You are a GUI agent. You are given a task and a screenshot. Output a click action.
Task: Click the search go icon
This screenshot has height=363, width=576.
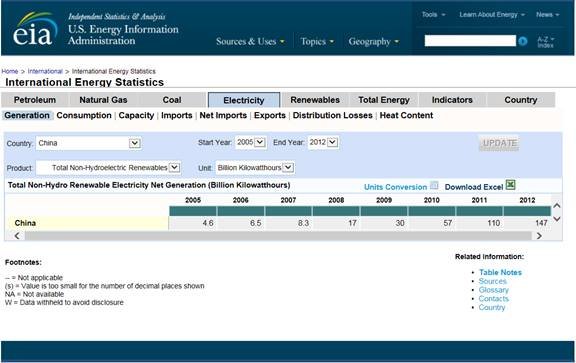[522, 41]
